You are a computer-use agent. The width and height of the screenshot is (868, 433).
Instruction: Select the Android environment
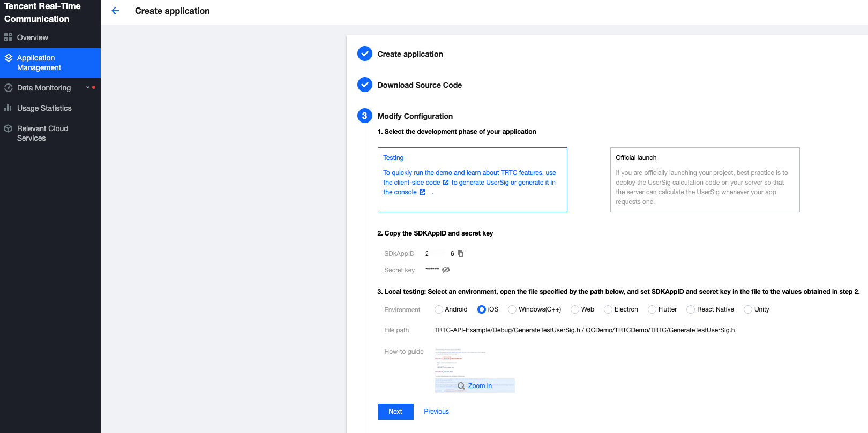(439, 309)
